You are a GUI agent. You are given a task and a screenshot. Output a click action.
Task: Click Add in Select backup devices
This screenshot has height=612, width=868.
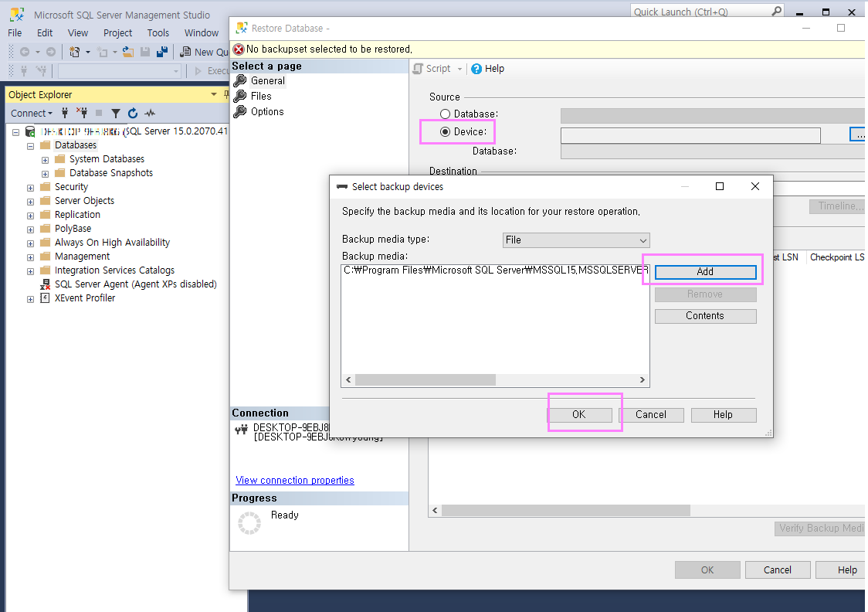(705, 272)
